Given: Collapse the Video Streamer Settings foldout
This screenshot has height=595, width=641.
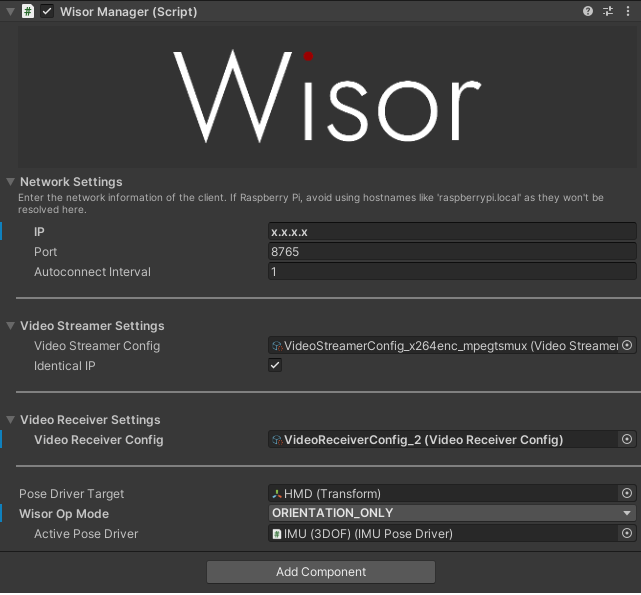Looking at the screenshot, I should 11,326.
